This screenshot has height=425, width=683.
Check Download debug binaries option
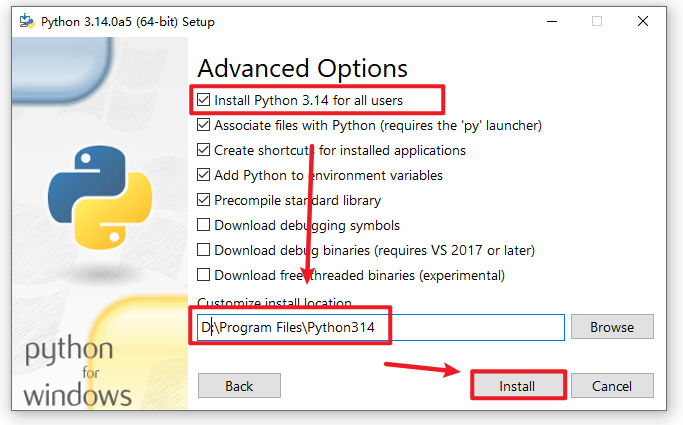coord(205,250)
